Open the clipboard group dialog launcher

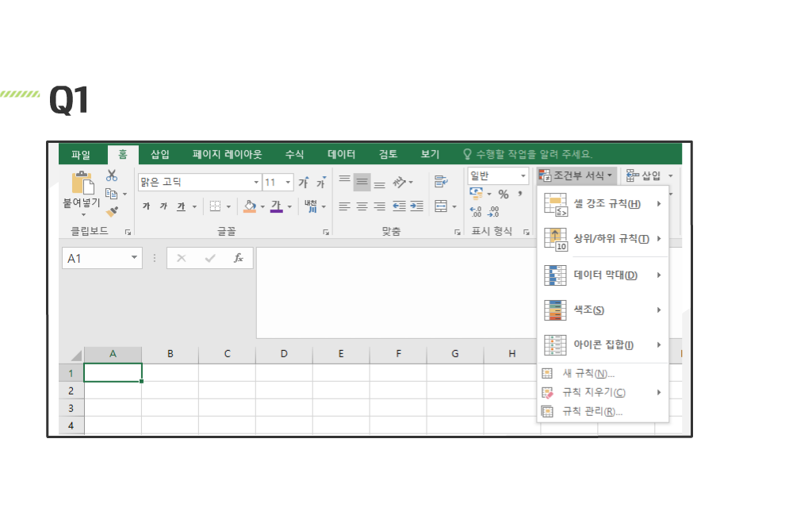point(128,233)
